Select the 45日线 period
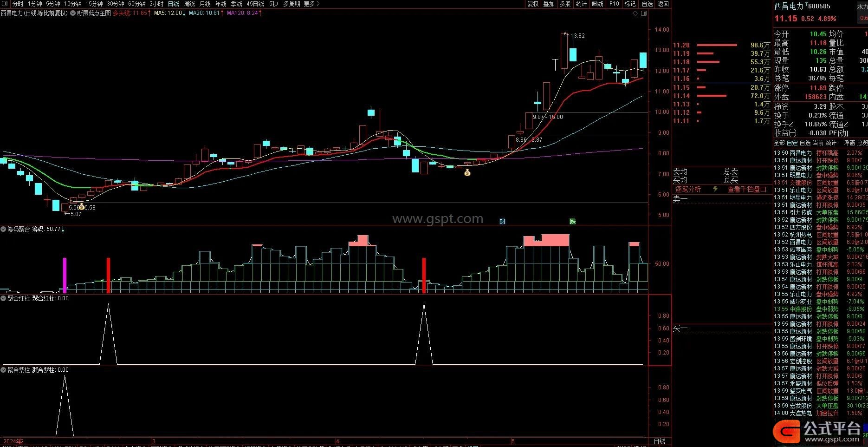The height and width of the screenshot is (447, 868). [255, 4]
